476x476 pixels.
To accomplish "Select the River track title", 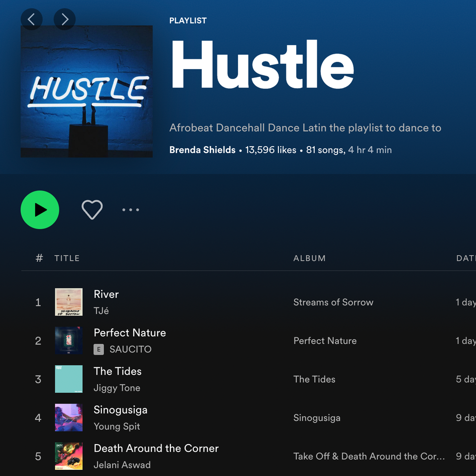I will tap(106, 294).
